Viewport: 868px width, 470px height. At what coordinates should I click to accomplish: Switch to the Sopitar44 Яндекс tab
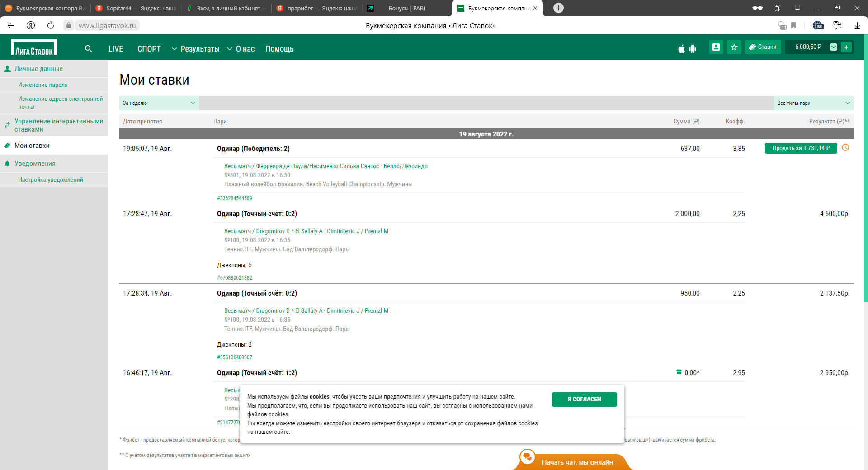(x=136, y=8)
